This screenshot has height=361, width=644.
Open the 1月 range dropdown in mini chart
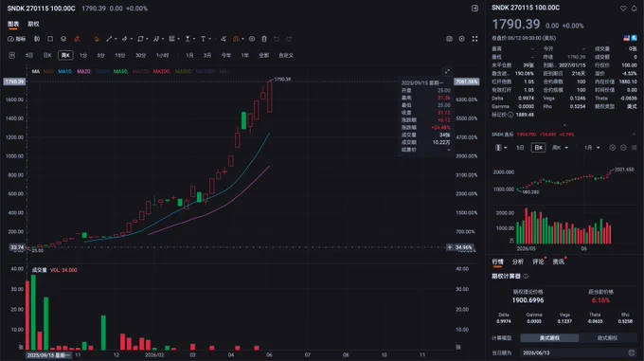(x=592, y=148)
